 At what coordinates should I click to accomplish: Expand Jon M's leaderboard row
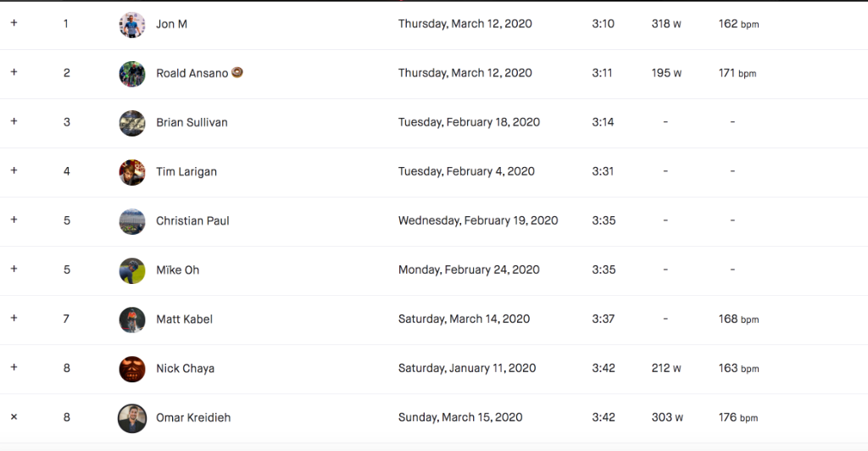(14, 24)
